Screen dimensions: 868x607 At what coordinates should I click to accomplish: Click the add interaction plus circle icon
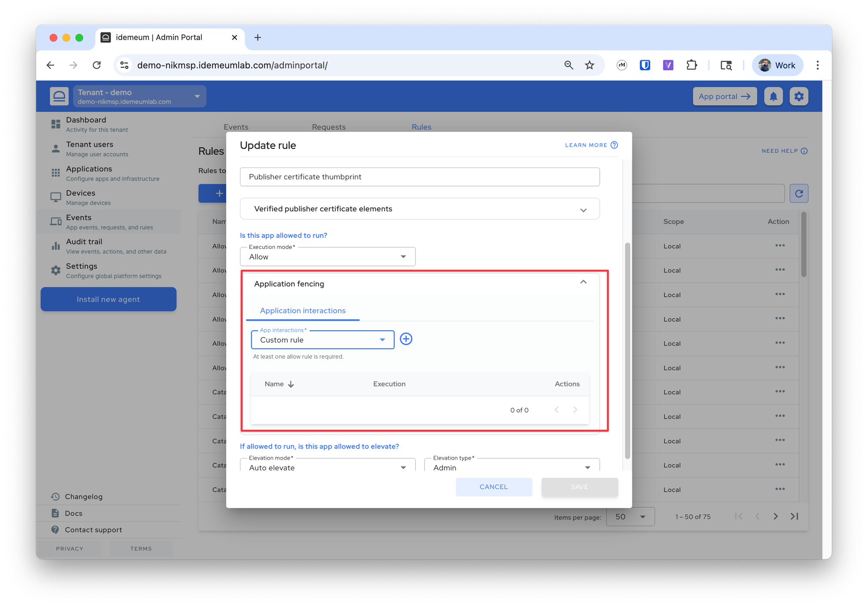pos(406,339)
